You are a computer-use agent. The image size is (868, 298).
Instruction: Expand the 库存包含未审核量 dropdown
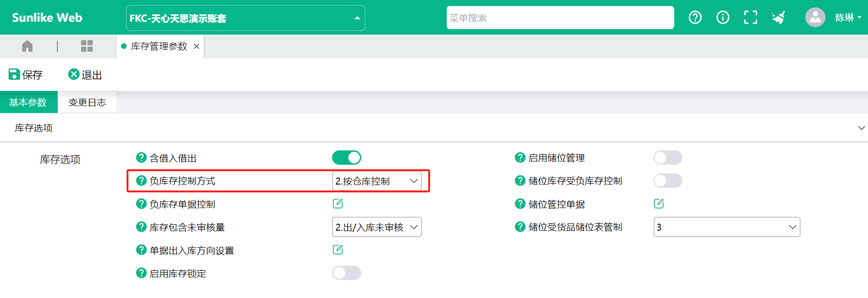tap(377, 227)
